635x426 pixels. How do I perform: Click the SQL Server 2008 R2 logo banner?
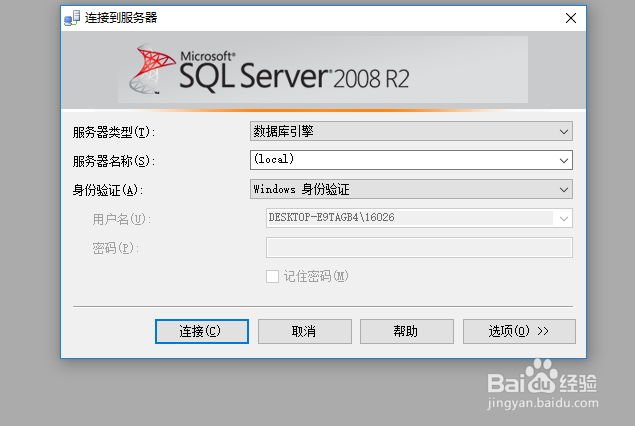point(323,69)
